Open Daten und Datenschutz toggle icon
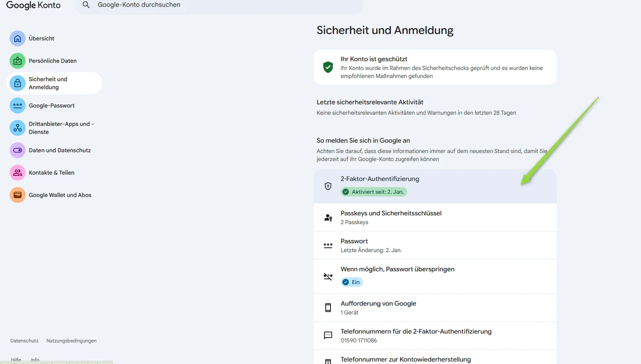Image resolution: width=641 pixels, height=364 pixels. pyautogui.click(x=18, y=151)
